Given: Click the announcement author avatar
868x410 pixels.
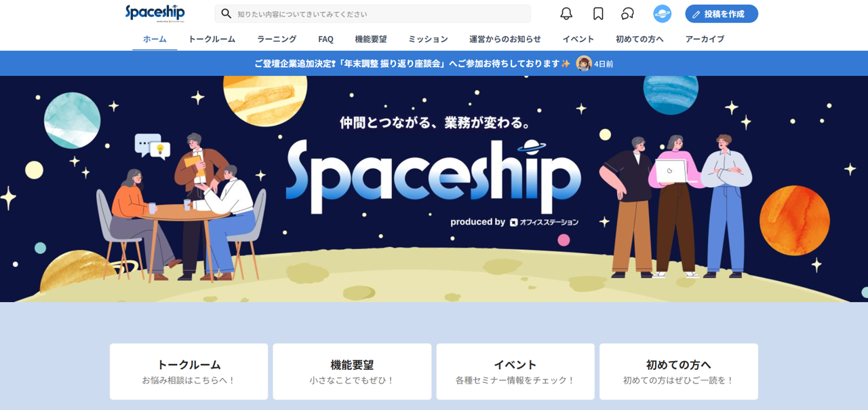Looking at the screenshot, I should tap(583, 63).
